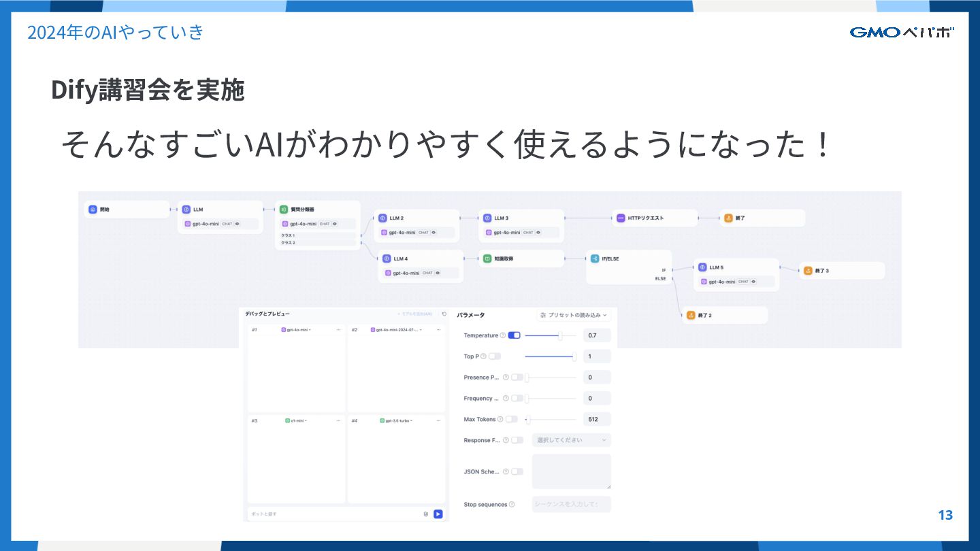Open the Response Format 選択してください dropdown
This screenshot has height=551, width=980.
pyautogui.click(x=572, y=440)
